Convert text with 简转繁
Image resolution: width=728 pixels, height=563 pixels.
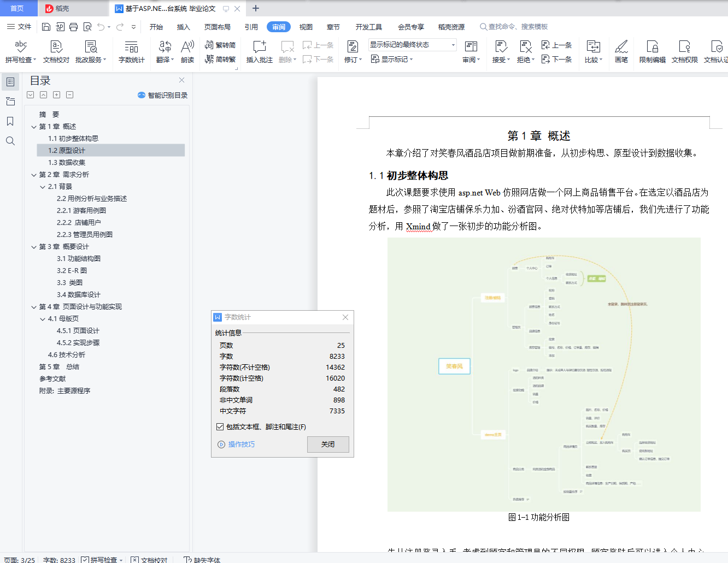[220, 59]
